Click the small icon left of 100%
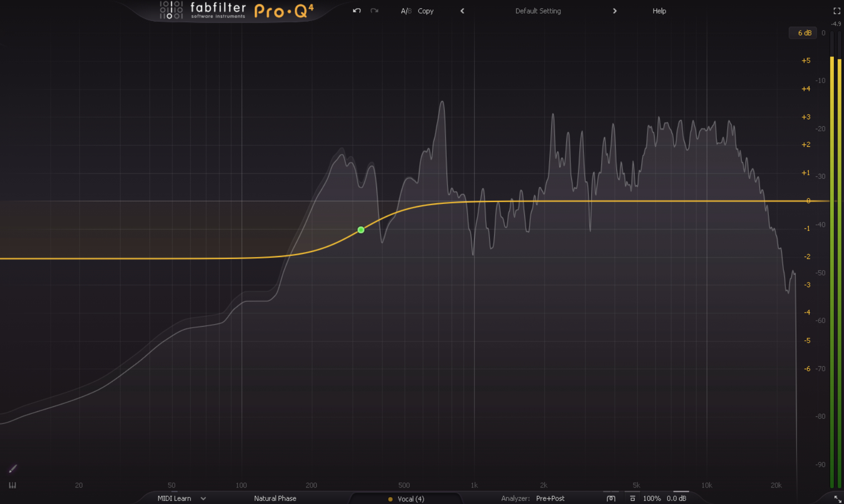 click(x=632, y=498)
